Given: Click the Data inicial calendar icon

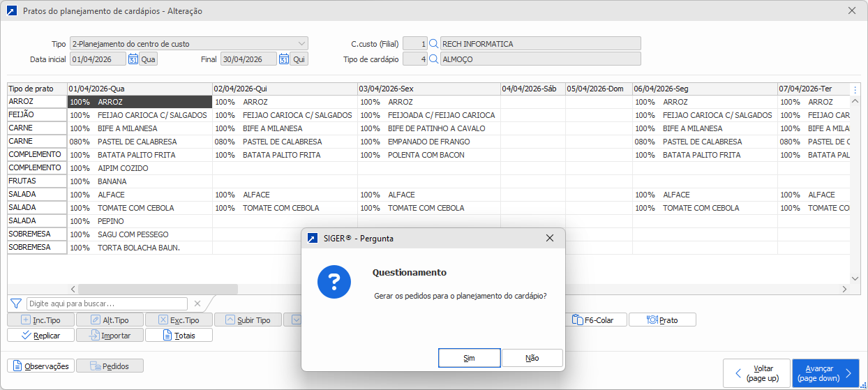Looking at the screenshot, I should point(133,59).
